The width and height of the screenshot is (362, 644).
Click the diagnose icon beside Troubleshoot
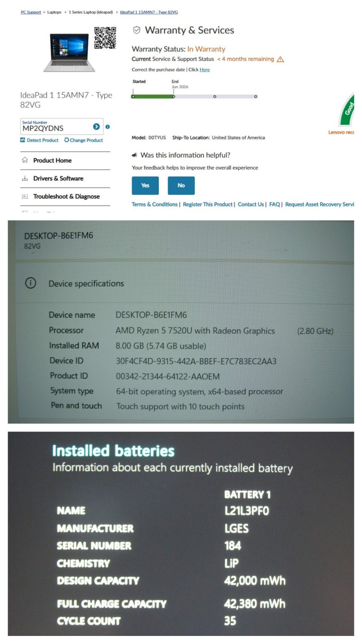pyautogui.click(x=25, y=196)
